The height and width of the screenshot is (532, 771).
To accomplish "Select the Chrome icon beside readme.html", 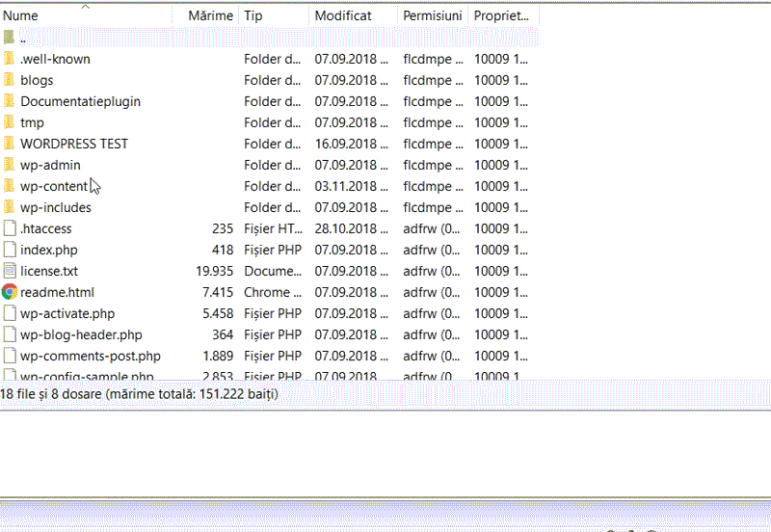I will tap(10, 292).
